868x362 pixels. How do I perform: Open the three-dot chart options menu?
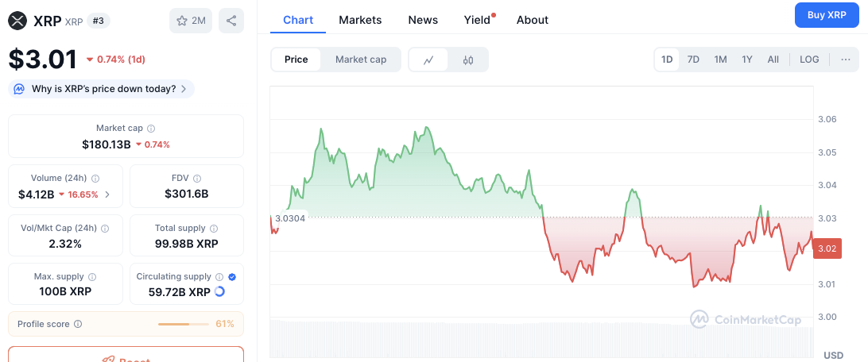[x=845, y=60]
